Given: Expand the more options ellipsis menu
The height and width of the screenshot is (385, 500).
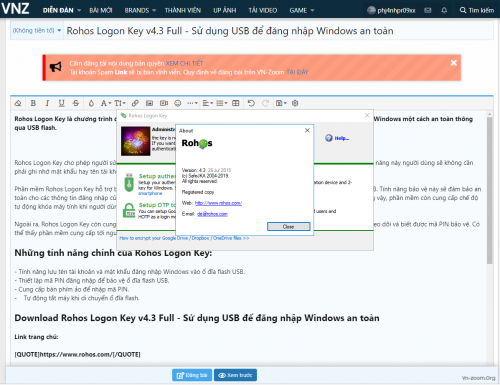Looking at the screenshot, I should point(192,103).
